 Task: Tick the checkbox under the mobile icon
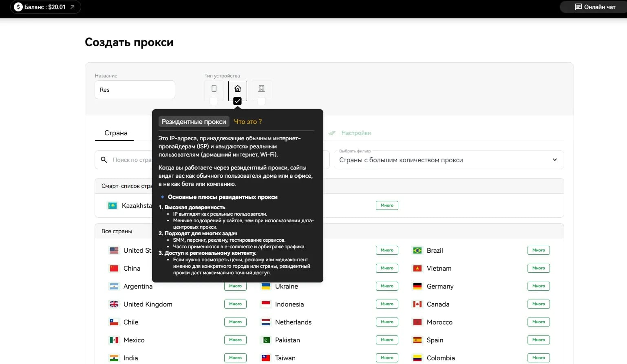click(214, 101)
